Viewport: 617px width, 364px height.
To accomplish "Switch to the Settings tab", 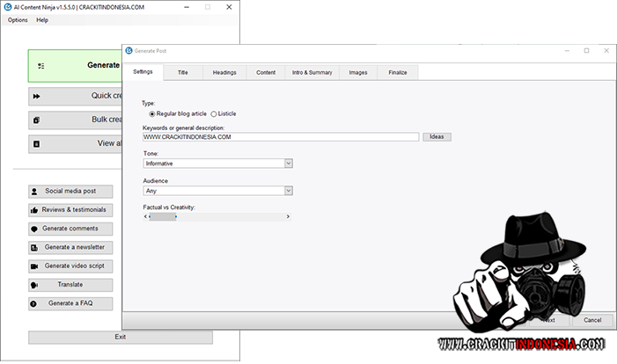I will pos(143,72).
